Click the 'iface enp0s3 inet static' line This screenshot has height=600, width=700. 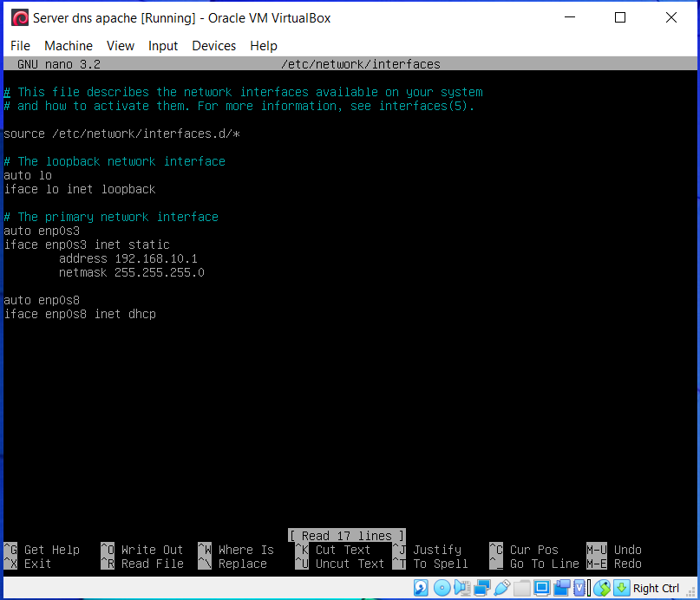(87, 245)
